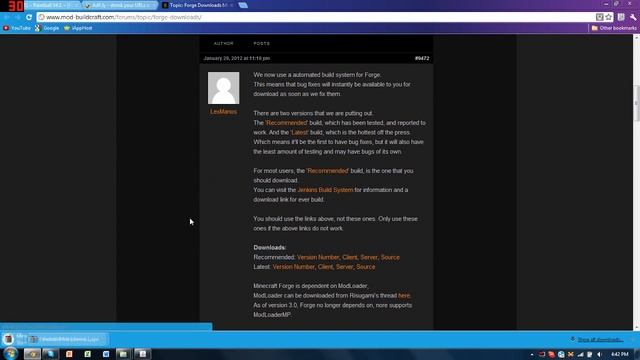This screenshot has width=640, height=360.
Task: Open the first taskbar app after Start
Action: coord(32,354)
